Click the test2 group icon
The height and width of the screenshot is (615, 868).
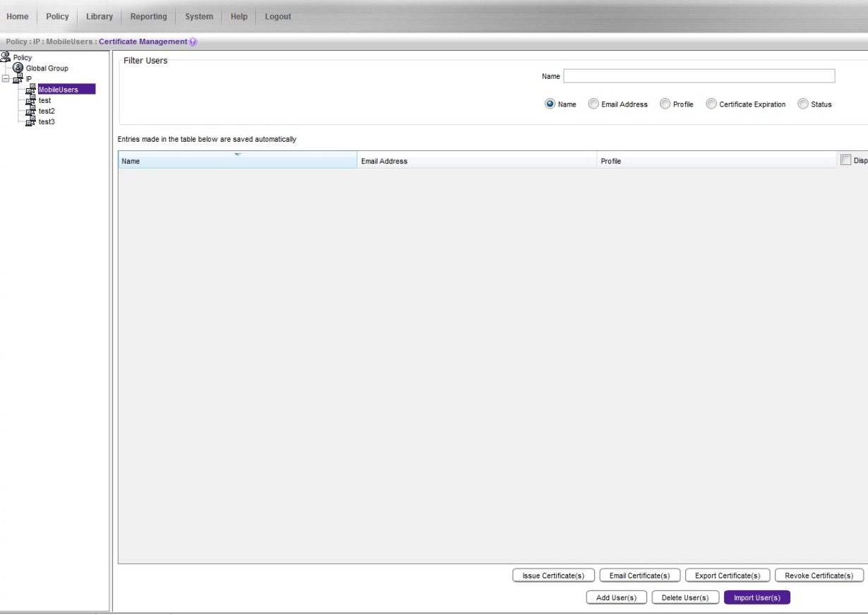point(30,111)
